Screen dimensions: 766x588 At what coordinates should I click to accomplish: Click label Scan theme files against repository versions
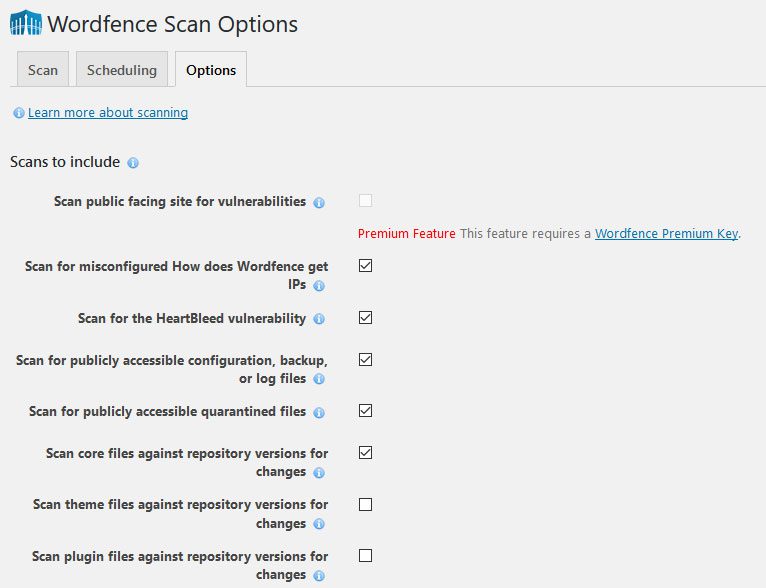[180, 514]
